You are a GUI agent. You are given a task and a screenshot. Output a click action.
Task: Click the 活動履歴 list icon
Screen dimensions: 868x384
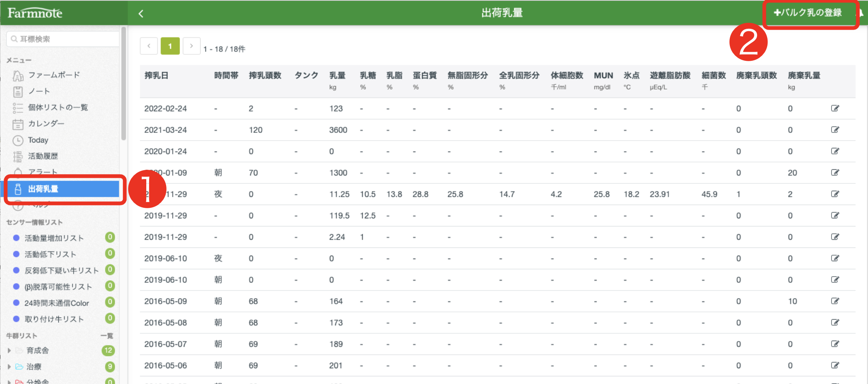coord(18,156)
